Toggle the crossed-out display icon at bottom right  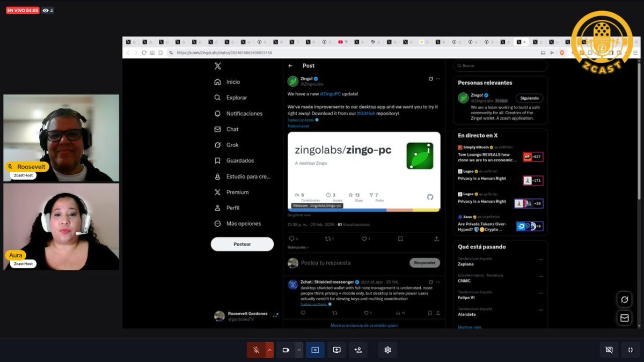click(609, 350)
